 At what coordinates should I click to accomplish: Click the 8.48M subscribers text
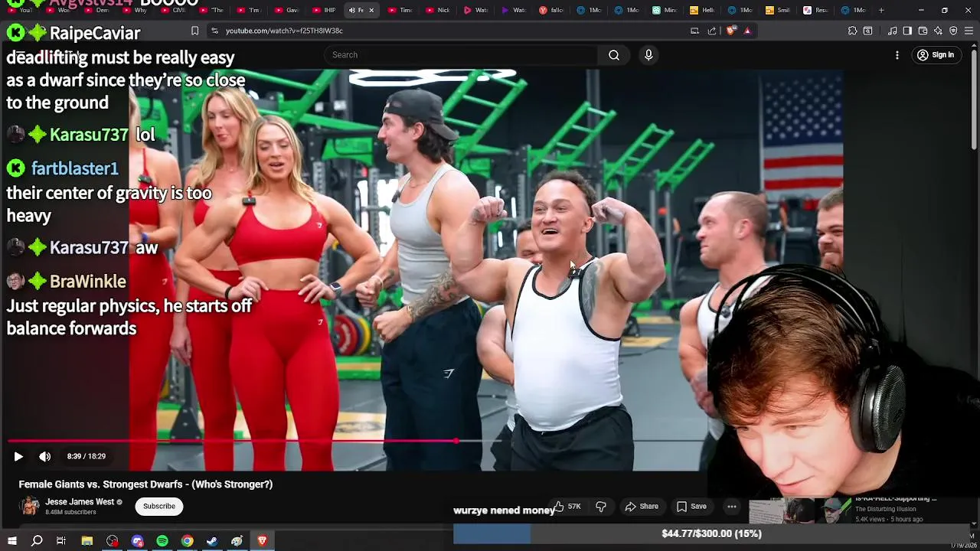[70, 512]
